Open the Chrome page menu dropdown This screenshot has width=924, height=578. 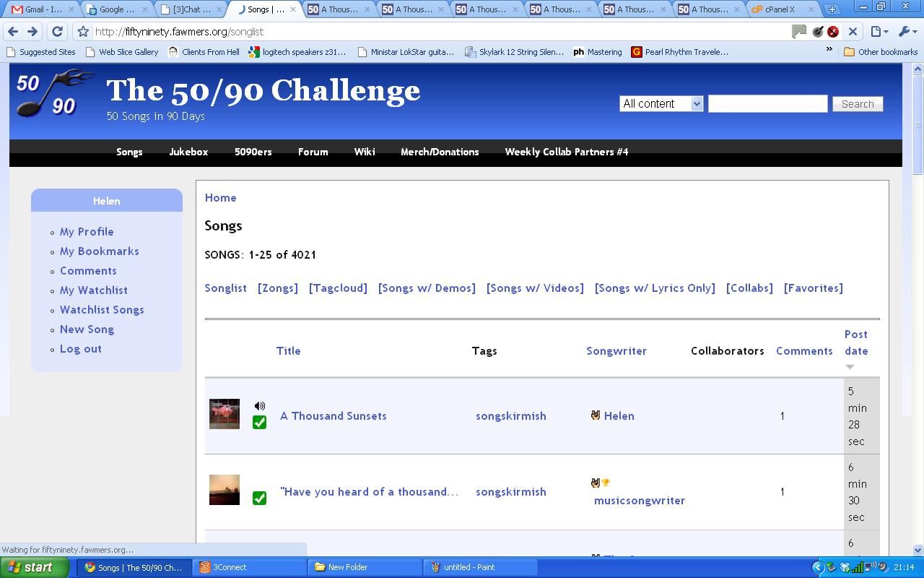(x=879, y=32)
